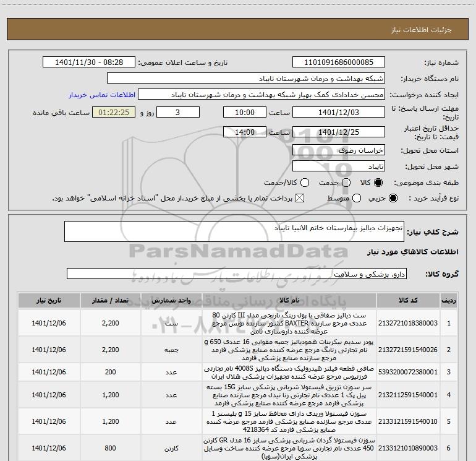
Task: Click product code 2133121010890003
Action: point(408,448)
